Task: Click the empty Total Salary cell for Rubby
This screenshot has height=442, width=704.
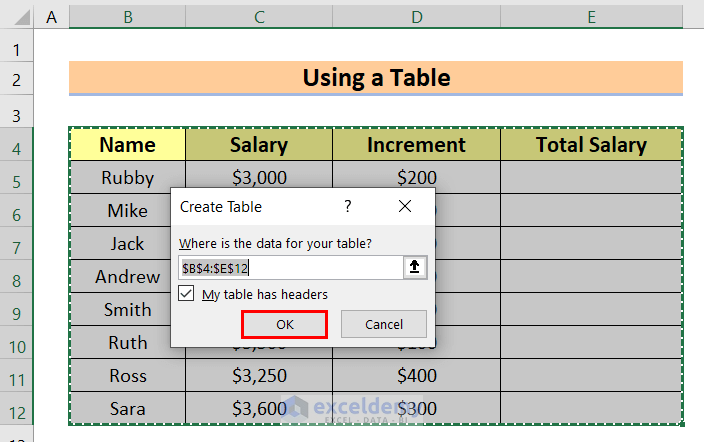Action: [592, 177]
